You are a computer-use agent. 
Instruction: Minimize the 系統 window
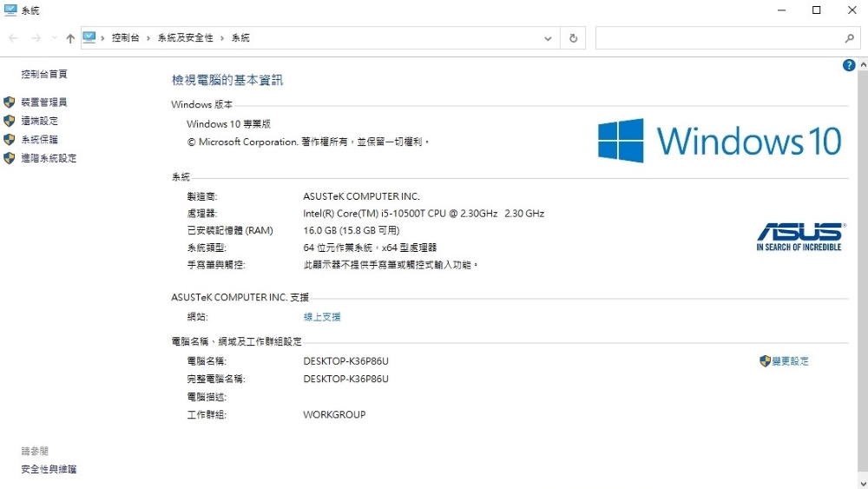782,10
